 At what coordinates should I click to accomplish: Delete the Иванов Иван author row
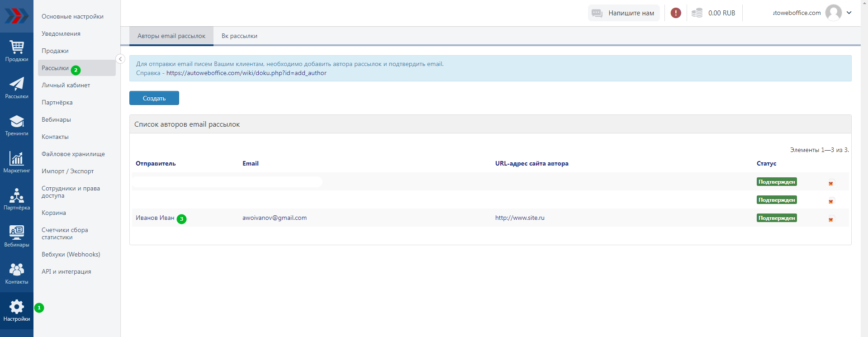830,220
